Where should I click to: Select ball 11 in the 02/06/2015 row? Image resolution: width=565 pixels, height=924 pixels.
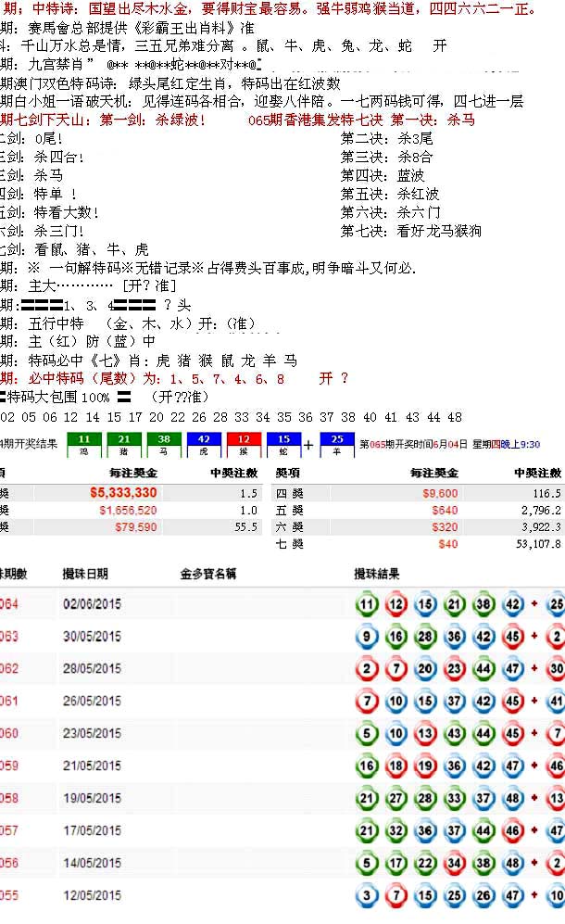click(x=367, y=604)
